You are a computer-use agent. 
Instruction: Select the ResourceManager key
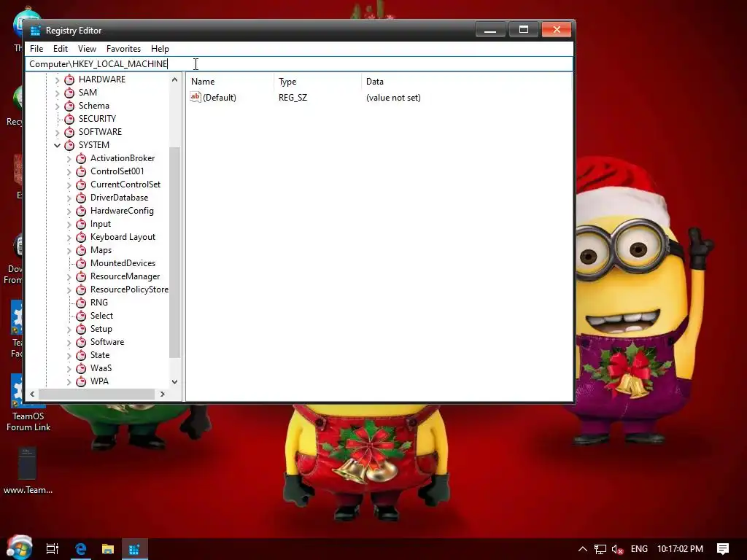pos(125,276)
